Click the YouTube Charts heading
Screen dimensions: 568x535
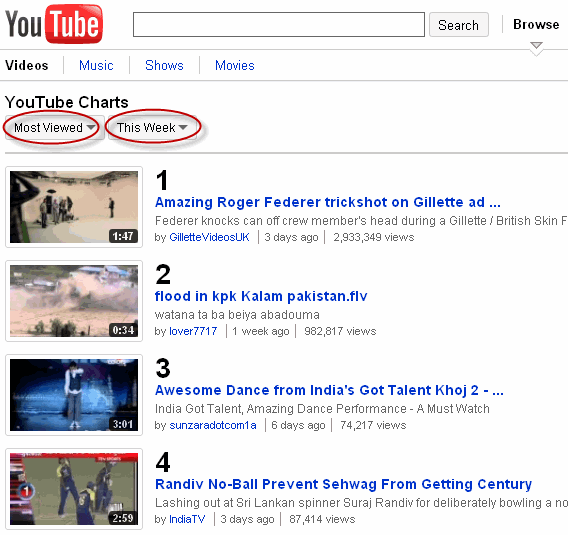point(67,102)
